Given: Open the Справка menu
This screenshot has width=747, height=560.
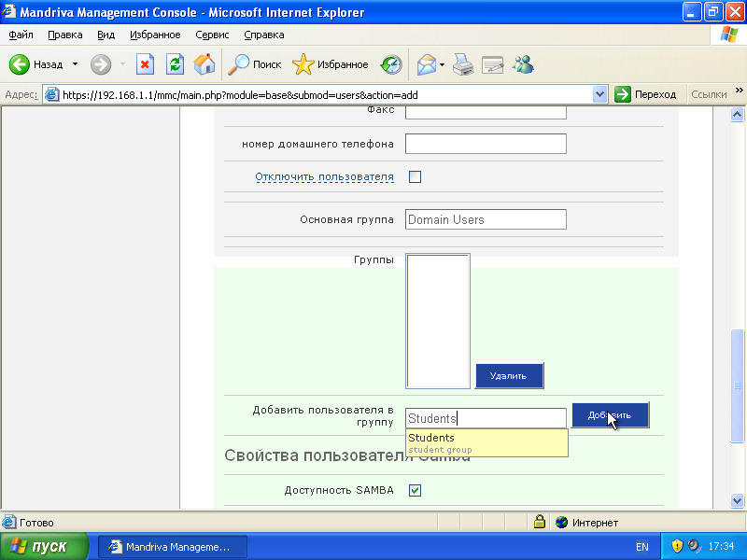Looking at the screenshot, I should tap(264, 35).
